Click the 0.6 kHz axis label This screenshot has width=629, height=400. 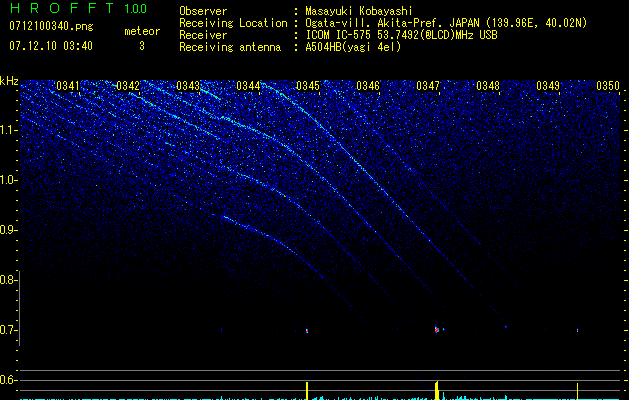8,380
